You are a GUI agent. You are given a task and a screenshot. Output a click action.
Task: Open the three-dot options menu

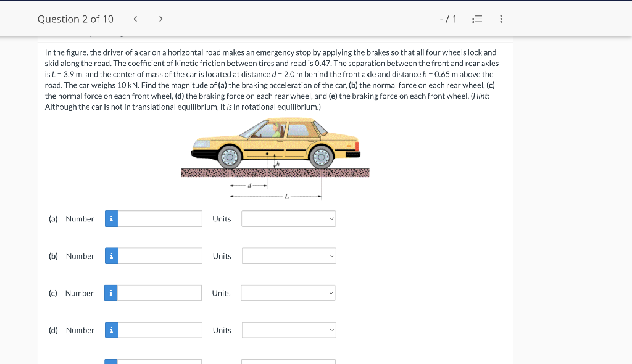[x=501, y=19]
